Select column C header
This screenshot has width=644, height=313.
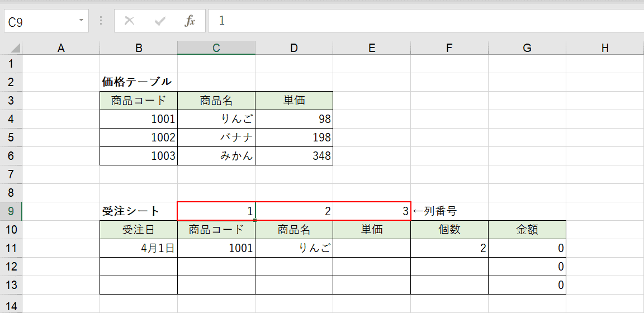tap(216, 49)
